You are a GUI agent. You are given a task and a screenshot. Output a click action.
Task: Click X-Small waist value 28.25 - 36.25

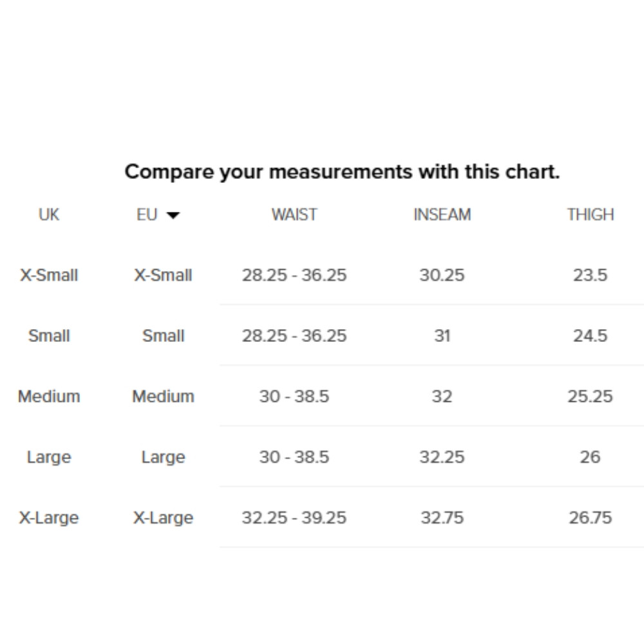294,275
